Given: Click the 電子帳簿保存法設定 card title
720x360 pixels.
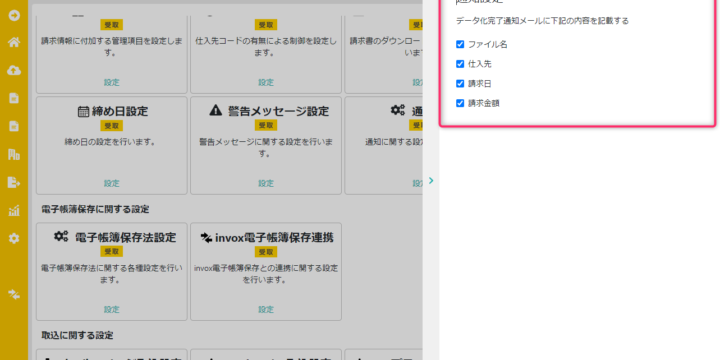Looking at the screenshot, I should tap(125, 237).
